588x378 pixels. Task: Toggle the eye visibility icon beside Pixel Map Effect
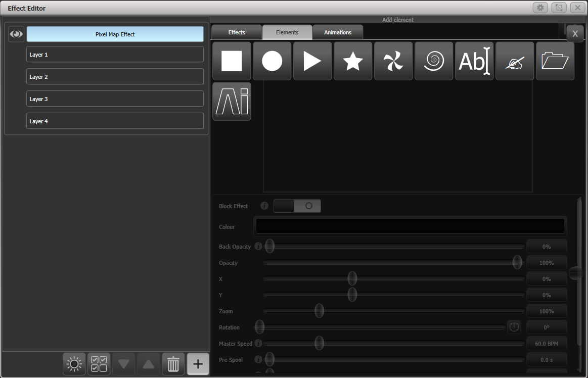(x=16, y=33)
